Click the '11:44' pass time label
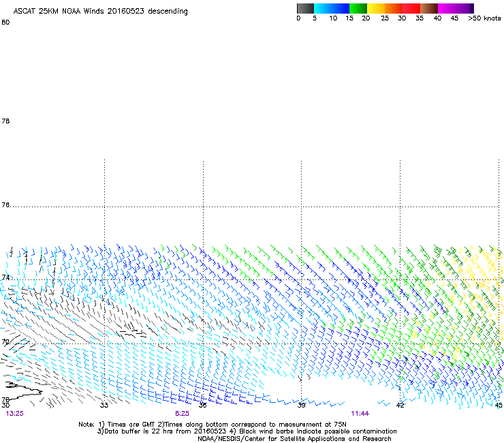Image resolution: width=504 pixels, height=443 pixels. click(x=360, y=414)
